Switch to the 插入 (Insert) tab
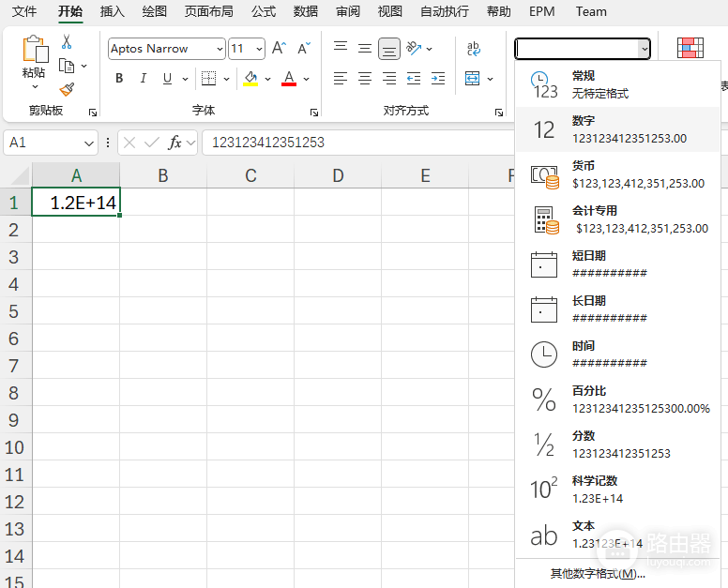Screen dimensions: 728x588 [113, 11]
